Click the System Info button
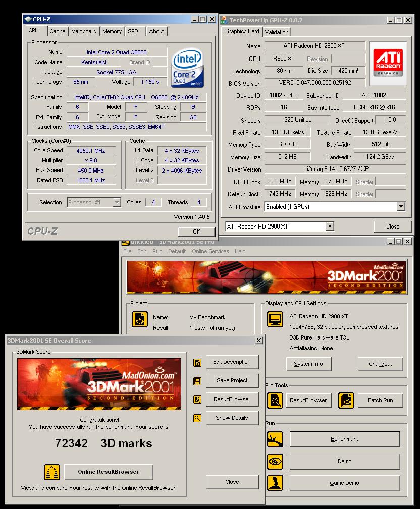The image size is (420, 509). tap(308, 364)
